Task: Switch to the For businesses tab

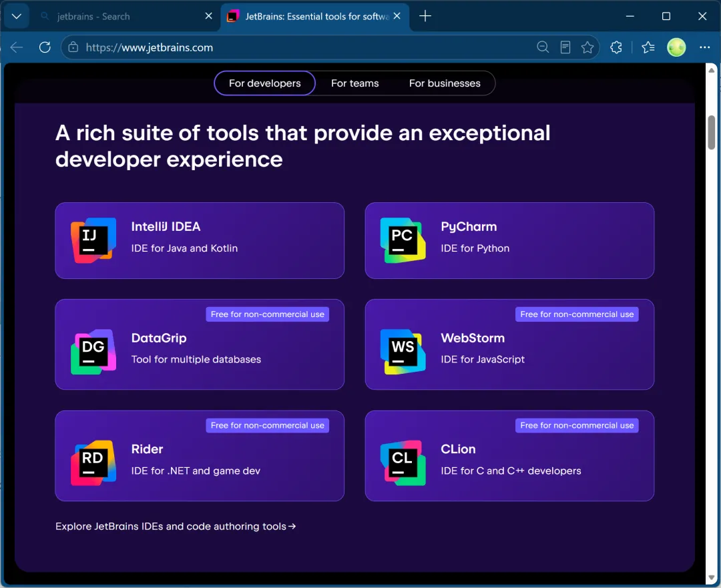Action: pyautogui.click(x=445, y=83)
